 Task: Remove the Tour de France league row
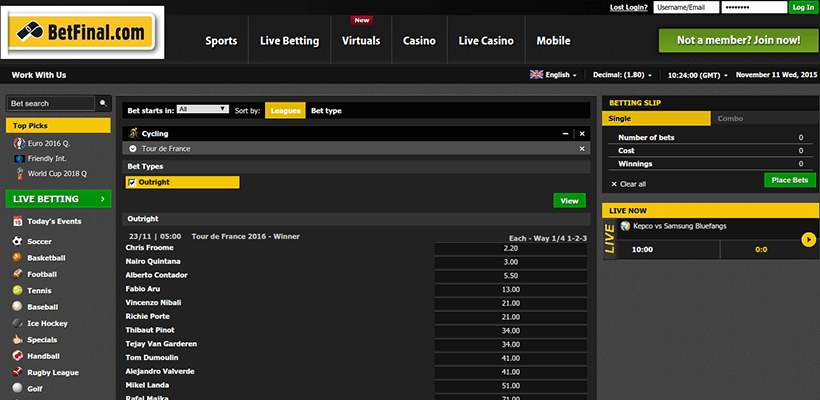[x=582, y=148]
